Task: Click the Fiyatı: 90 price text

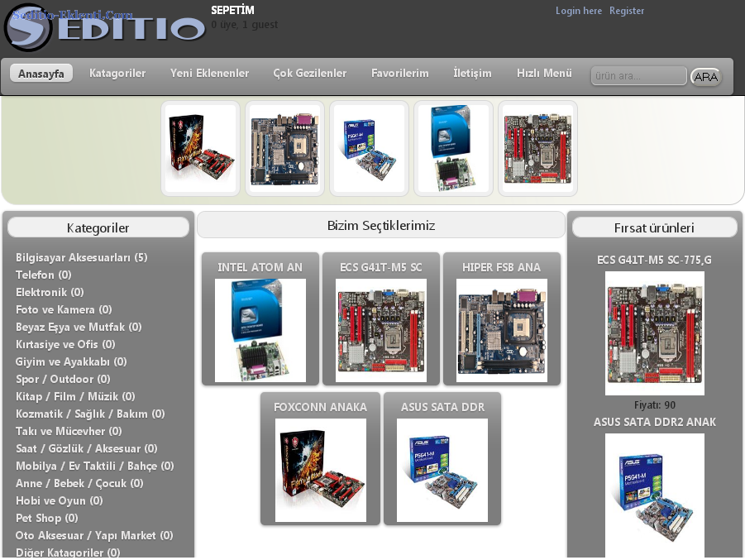Action: (x=655, y=405)
